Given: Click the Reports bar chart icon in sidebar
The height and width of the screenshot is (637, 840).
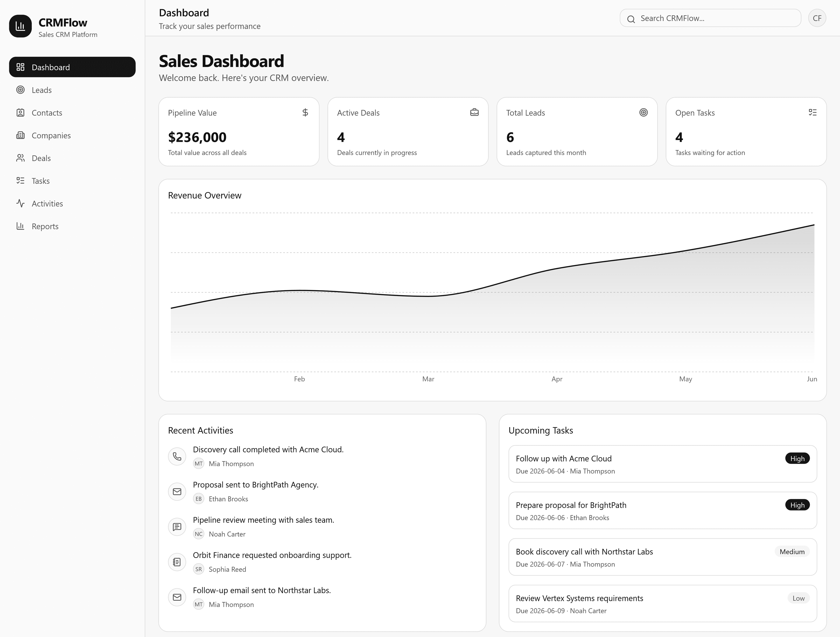Looking at the screenshot, I should coord(21,226).
